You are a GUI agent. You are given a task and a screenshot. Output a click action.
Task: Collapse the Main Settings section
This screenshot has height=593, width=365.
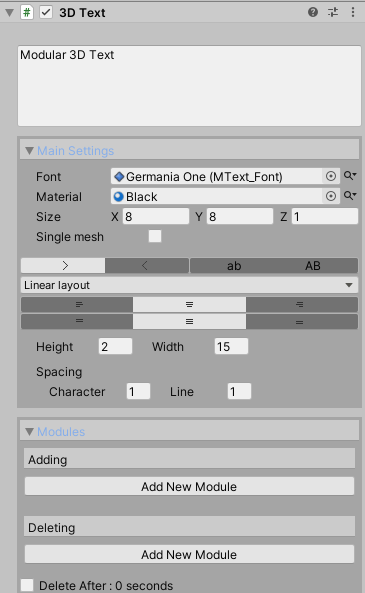coord(29,151)
